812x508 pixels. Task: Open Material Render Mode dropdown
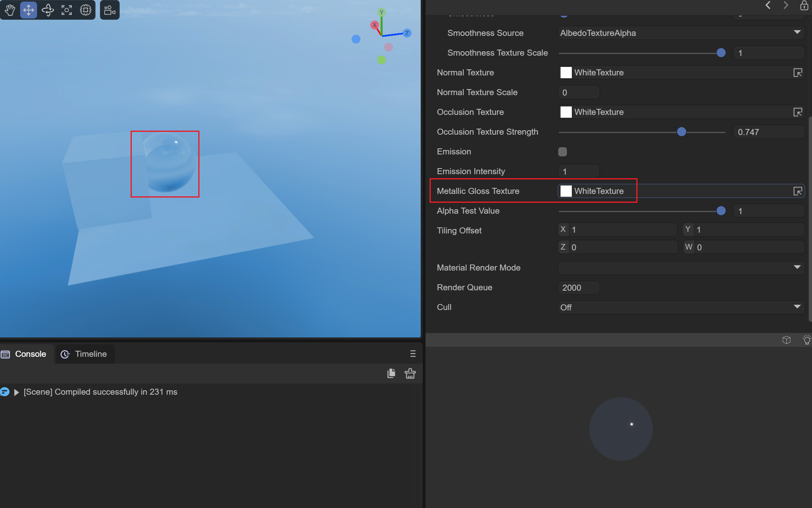681,268
